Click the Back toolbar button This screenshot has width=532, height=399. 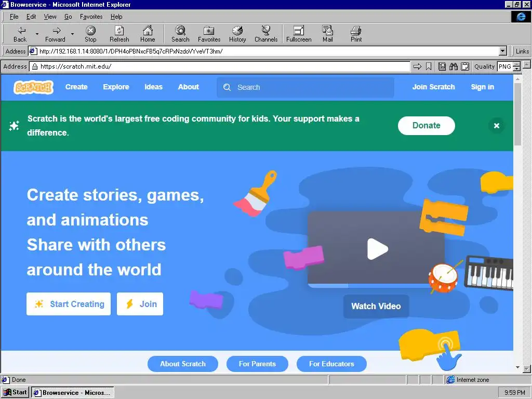[20, 34]
